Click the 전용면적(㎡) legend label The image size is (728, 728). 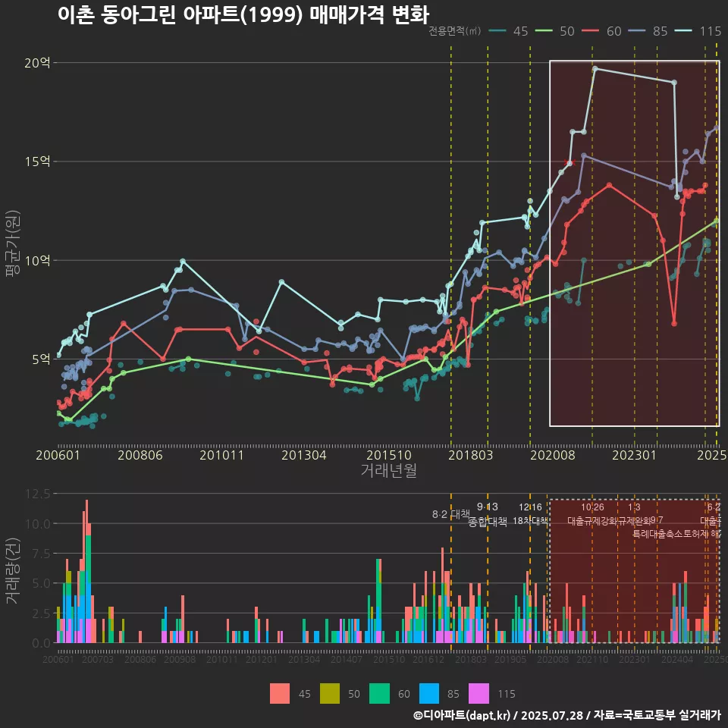(x=454, y=30)
